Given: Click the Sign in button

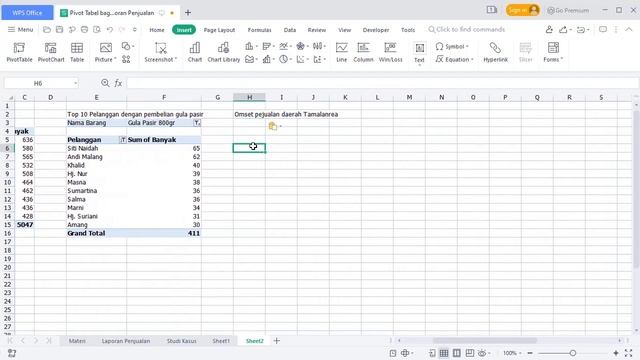Looking at the screenshot, I should [x=522, y=10].
